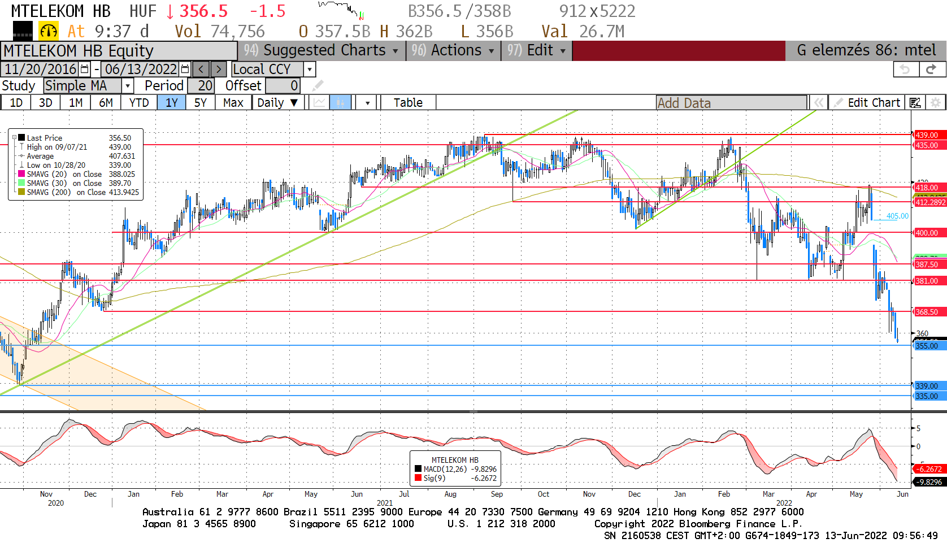This screenshot has height=560, width=947.
Task: Open the start date calendar picker
Action: pyautogui.click(x=85, y=69)
